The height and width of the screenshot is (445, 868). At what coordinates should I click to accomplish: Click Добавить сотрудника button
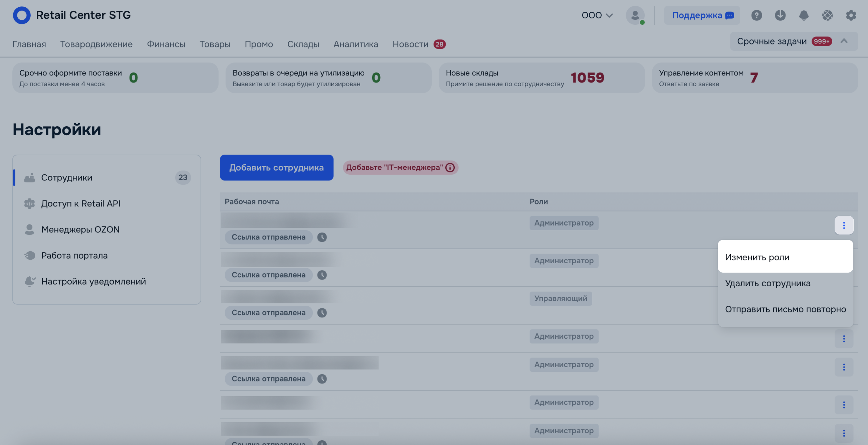tap(276, 168)
